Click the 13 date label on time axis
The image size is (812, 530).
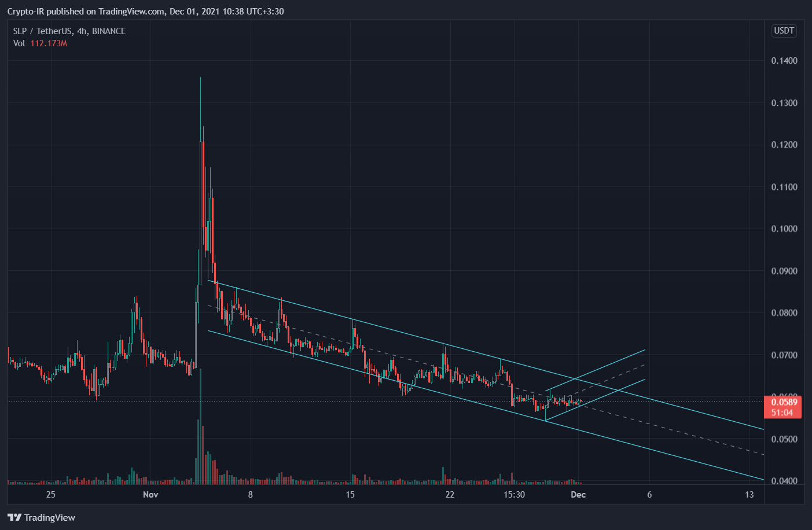[x=749, y=494]
